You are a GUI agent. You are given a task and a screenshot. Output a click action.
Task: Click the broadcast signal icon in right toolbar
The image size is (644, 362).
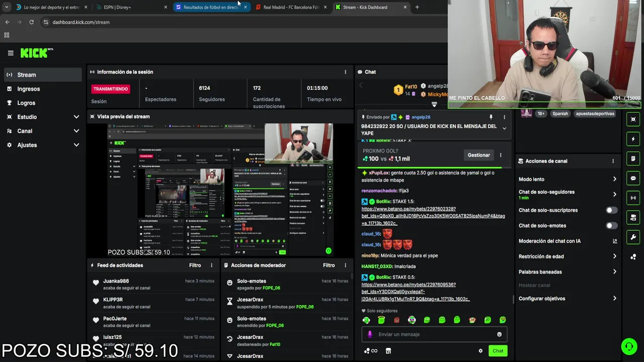(633, 198)
